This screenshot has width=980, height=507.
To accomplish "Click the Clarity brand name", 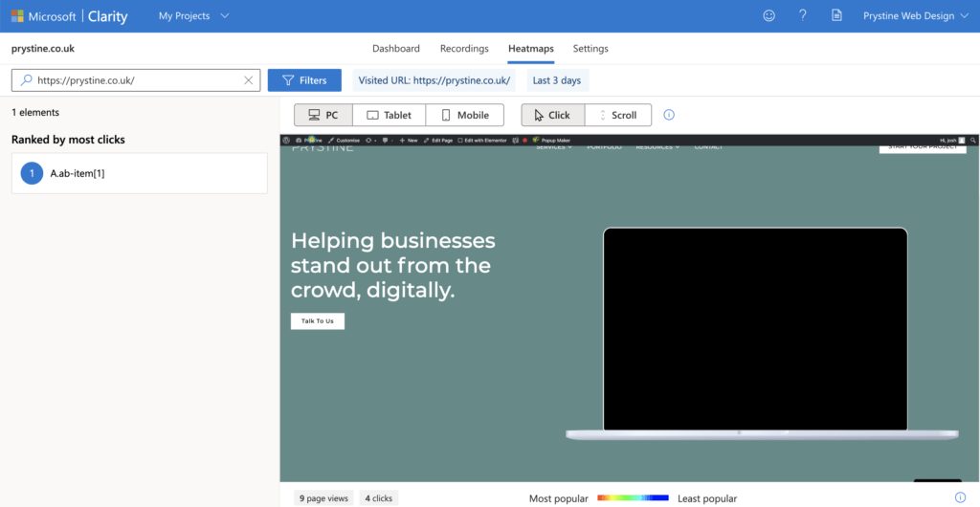I will coord(107,16).
